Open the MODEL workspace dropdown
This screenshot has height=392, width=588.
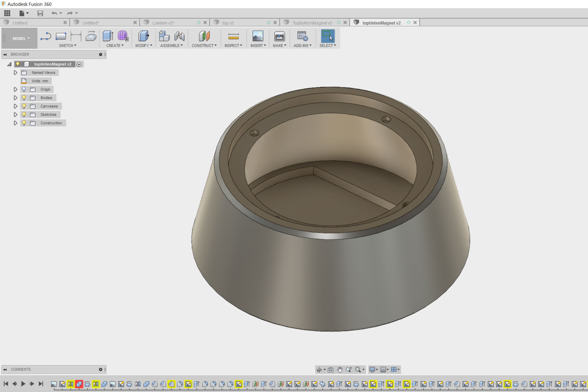click(21, 39)
